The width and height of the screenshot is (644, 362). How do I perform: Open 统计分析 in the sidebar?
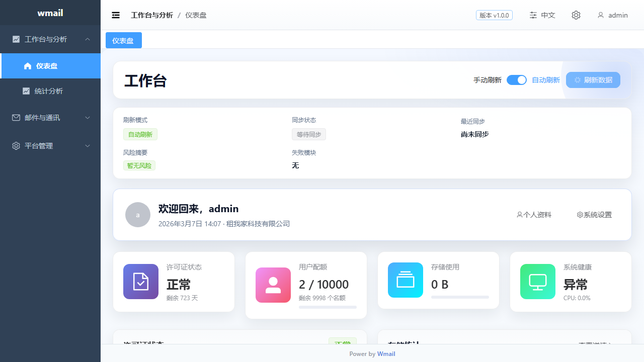(x=50, y=91)
